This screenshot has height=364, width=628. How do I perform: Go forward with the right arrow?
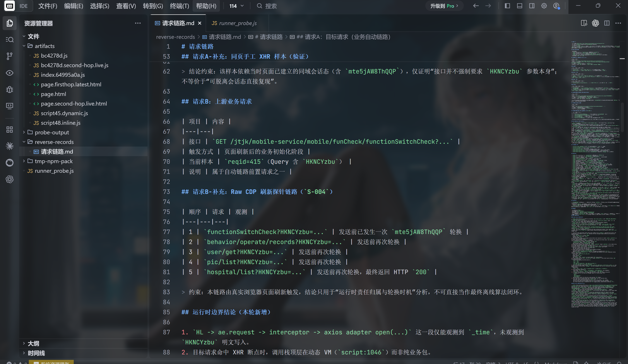(488, 6)
